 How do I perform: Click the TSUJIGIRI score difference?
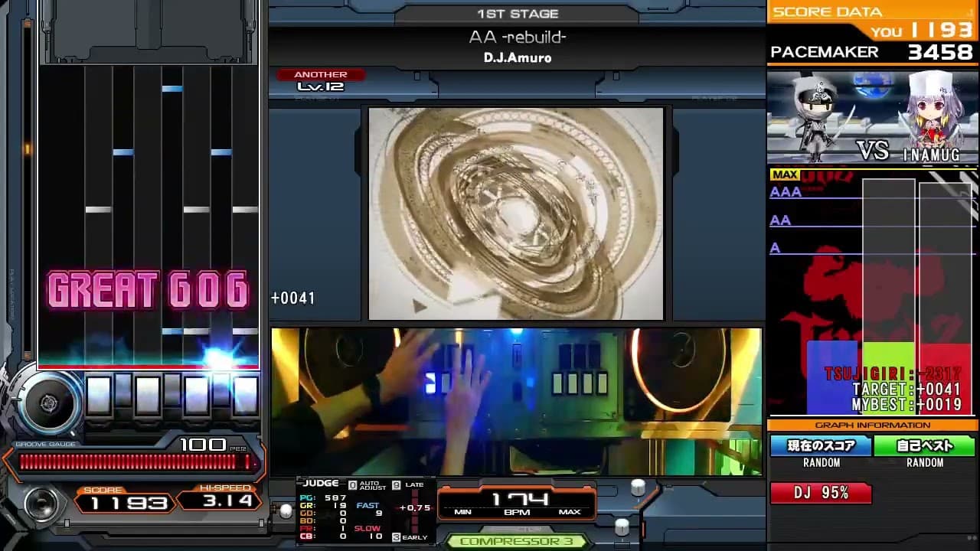pos(893,374)
